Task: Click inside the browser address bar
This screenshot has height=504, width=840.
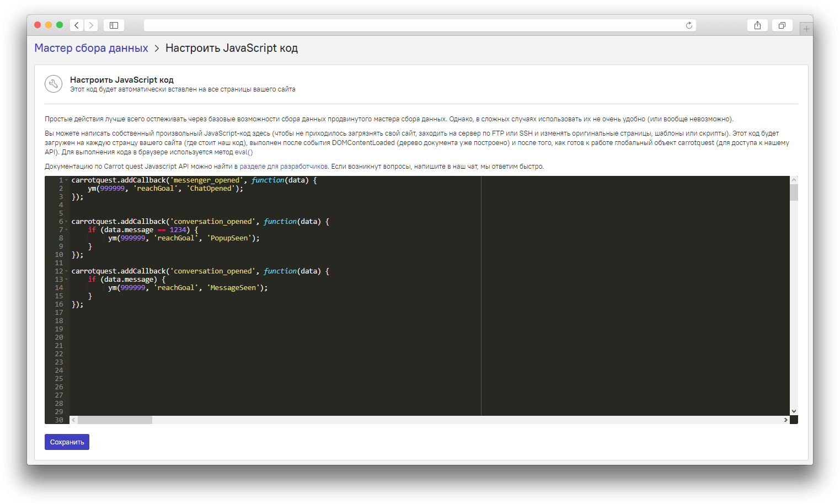Action: [419, 25]
